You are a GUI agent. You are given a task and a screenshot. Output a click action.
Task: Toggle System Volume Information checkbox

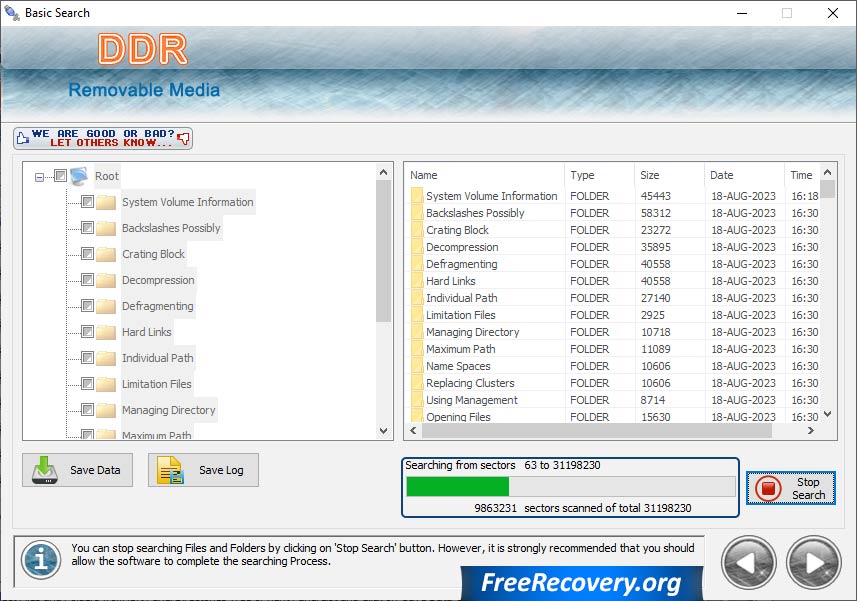point(87,202)
